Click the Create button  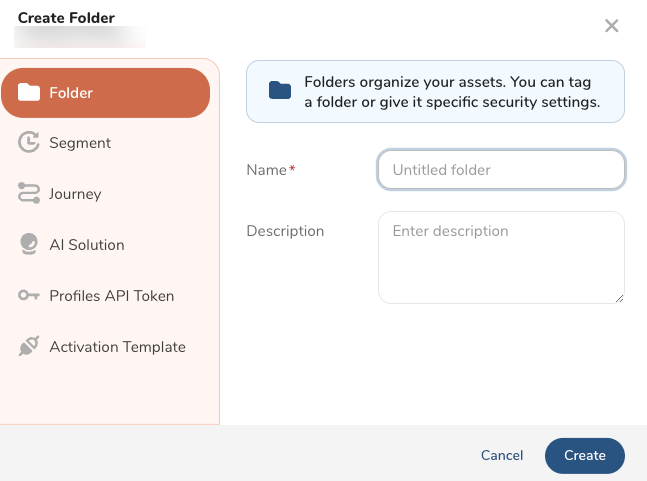click(x=584, y=455)
